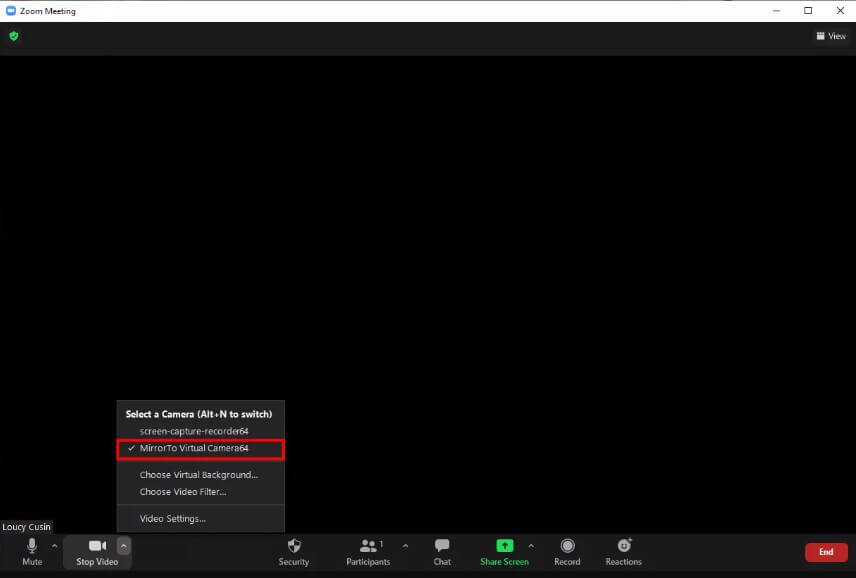Start recording with Record button

(567, 552)
